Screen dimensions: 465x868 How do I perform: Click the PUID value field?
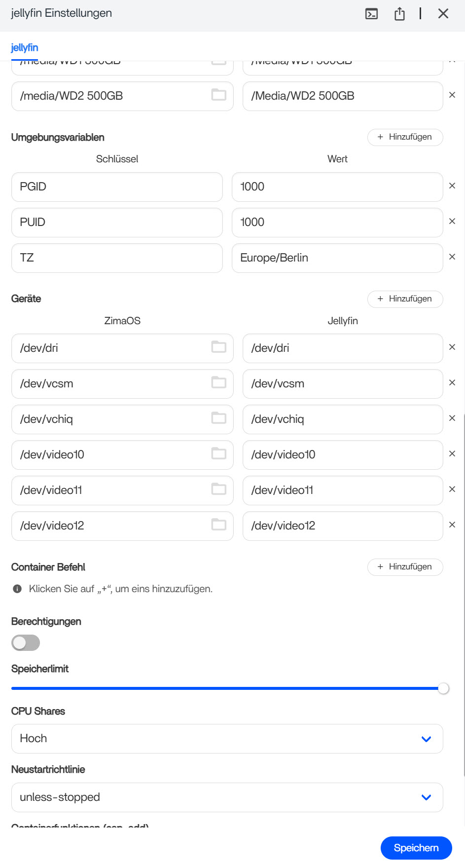[x=337, y=223]
